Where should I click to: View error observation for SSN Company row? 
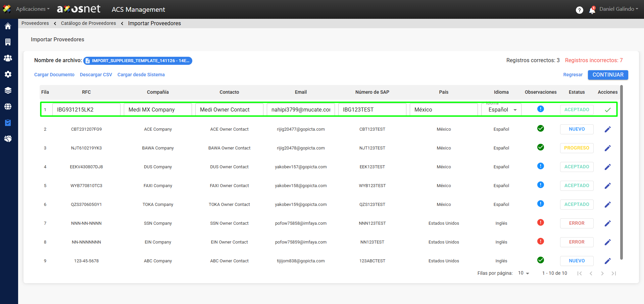(x=540, y=223)
